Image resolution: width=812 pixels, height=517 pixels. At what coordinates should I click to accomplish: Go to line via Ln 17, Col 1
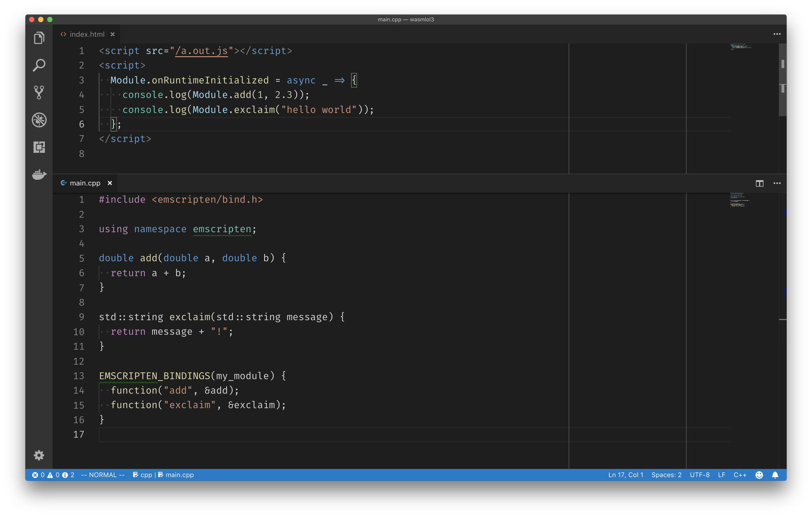click(x=626, y=475)
